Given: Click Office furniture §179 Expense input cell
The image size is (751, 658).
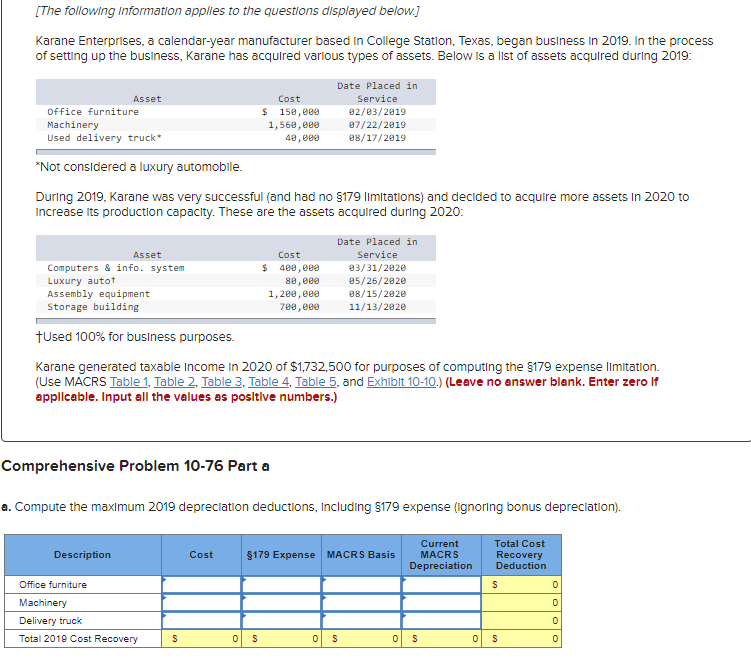Looking at the screenshot, I should (281, 585).
